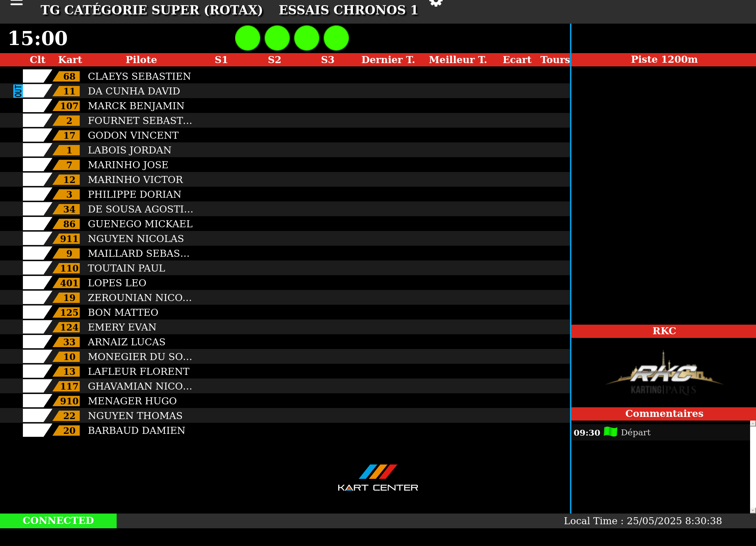Click the Kart Center logo

coord(378,478)
